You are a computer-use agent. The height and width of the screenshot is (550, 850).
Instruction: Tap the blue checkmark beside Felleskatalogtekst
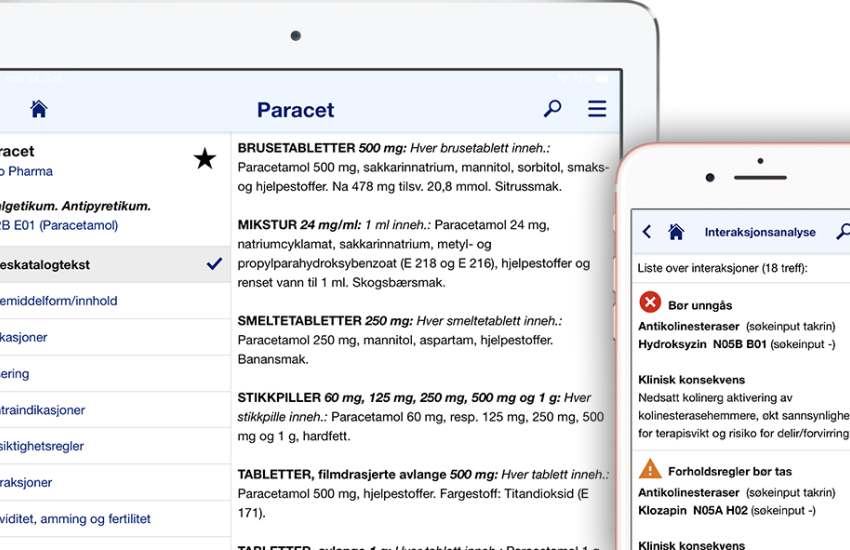pyautogui.click(x=215, y=264)
